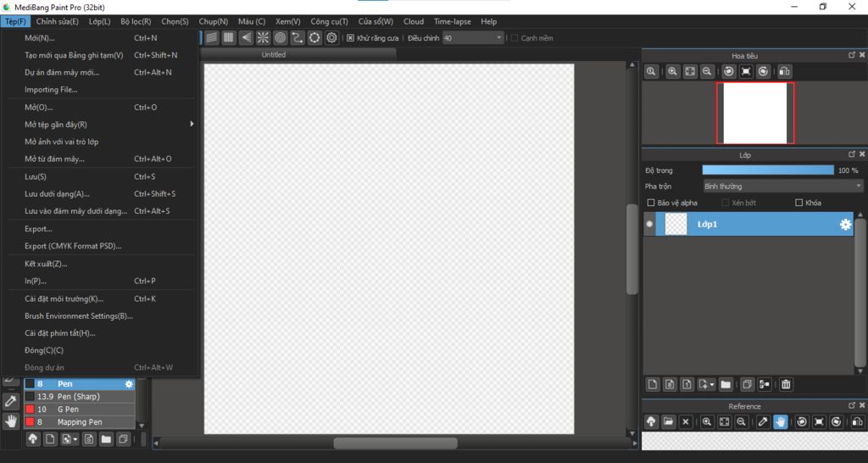Choose Export (CMYK Format PSD)... entry

click(102, 246)
